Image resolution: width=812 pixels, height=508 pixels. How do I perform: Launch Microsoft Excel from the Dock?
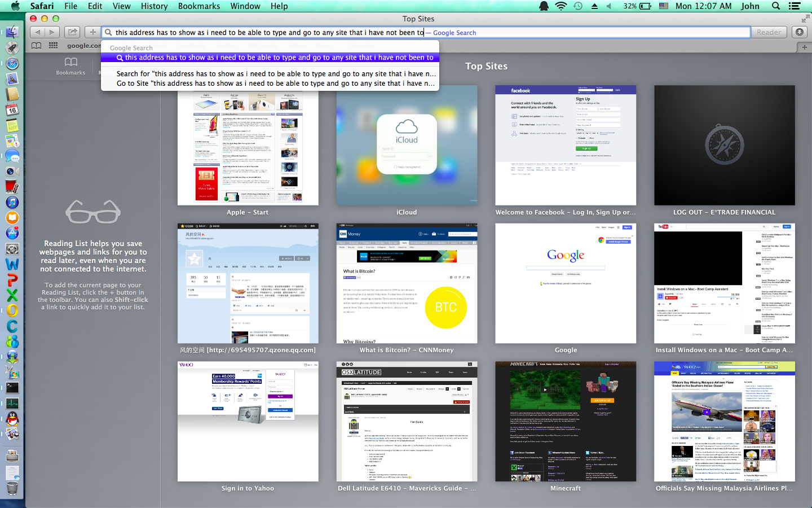coord(12,295)
